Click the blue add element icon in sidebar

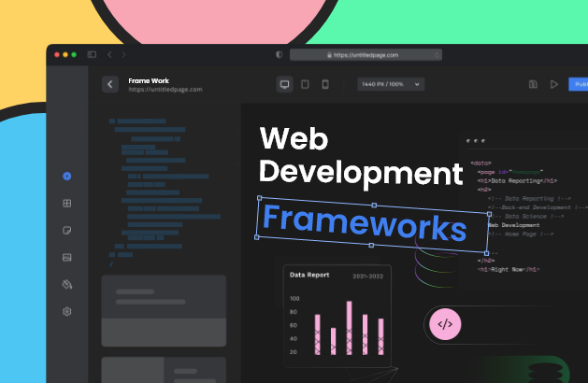point(67,177)
